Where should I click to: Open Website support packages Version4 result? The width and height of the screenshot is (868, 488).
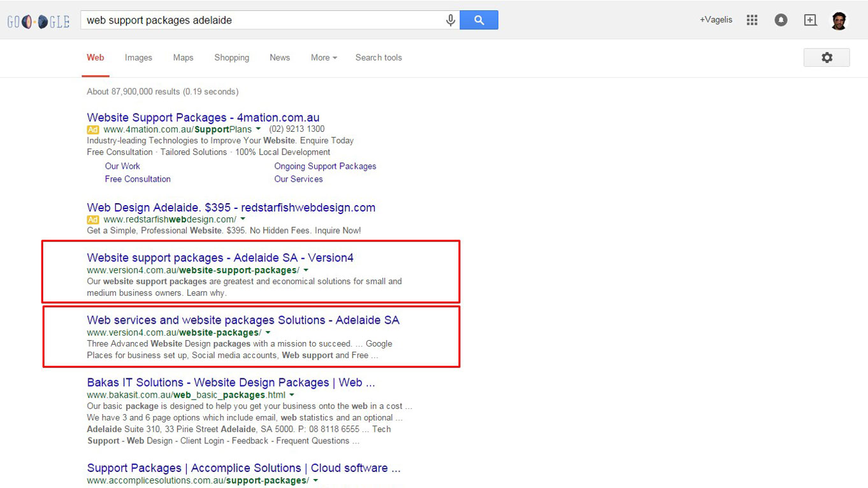click(220, 258)
